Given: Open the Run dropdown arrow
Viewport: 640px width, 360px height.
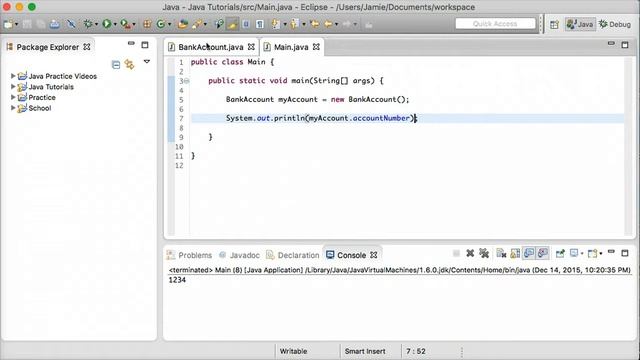Looking at the screenshot, I should (115, 24).
